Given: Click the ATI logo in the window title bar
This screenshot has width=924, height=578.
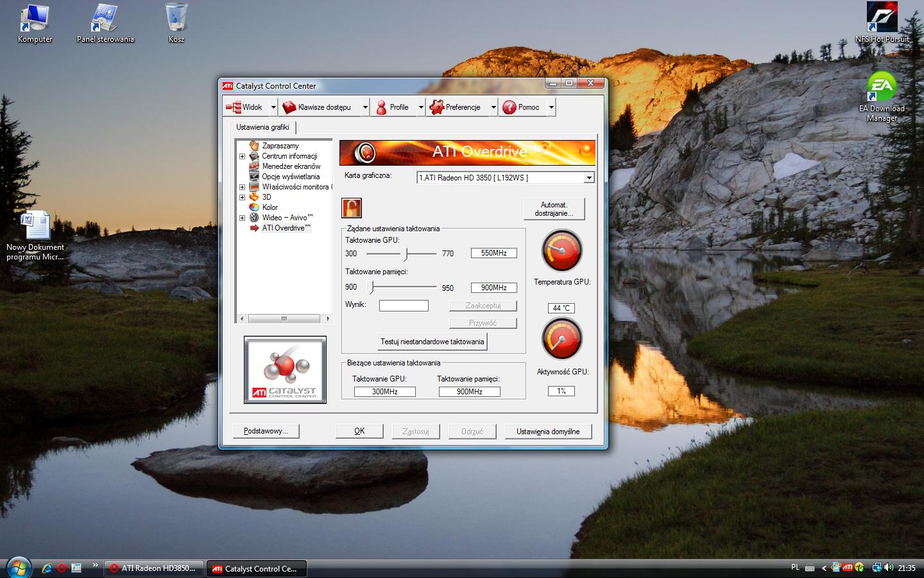Looking at the screenshot, I should pyautogui.click(x=228, y=85).
